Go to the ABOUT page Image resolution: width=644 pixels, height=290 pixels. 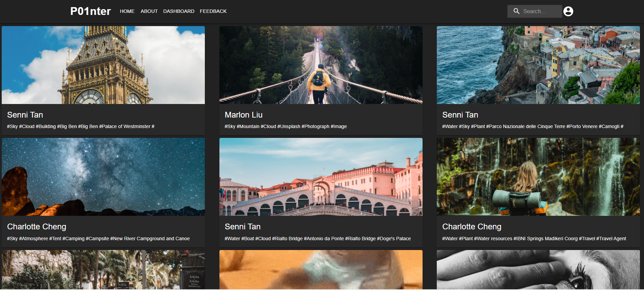pos(149,11)
